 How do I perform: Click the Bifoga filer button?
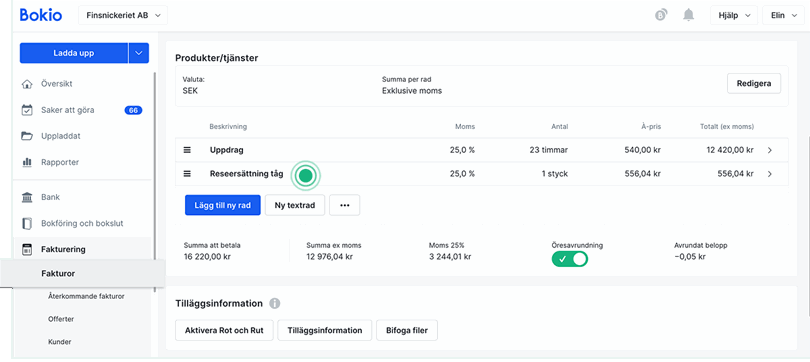(x=407, y=330)
